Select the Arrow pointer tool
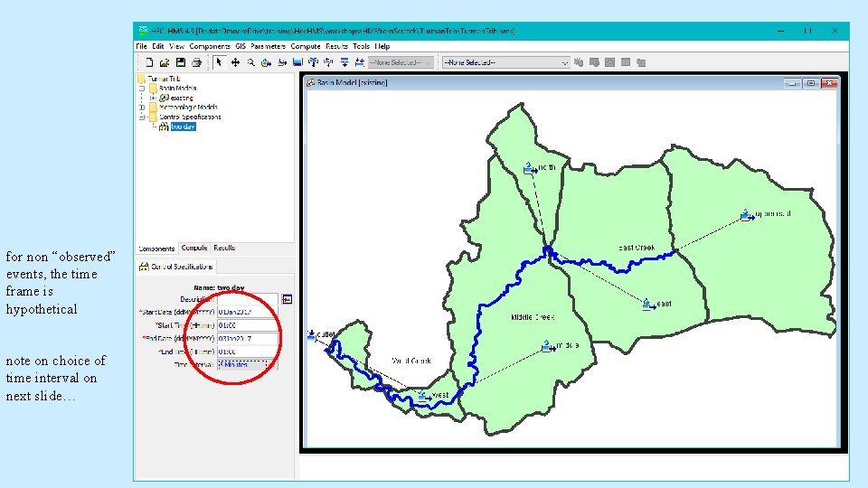Image resolution: width=868 pixels, height=488 pixels. [219, 62]
